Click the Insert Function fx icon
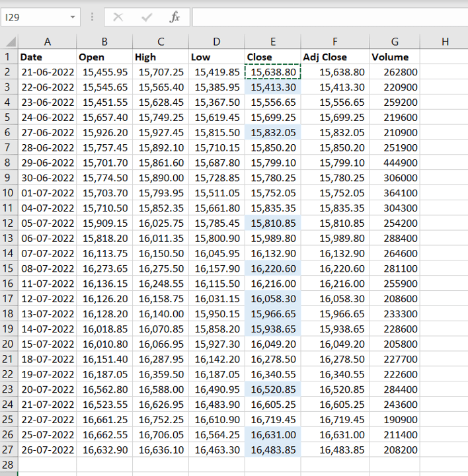 175,17
